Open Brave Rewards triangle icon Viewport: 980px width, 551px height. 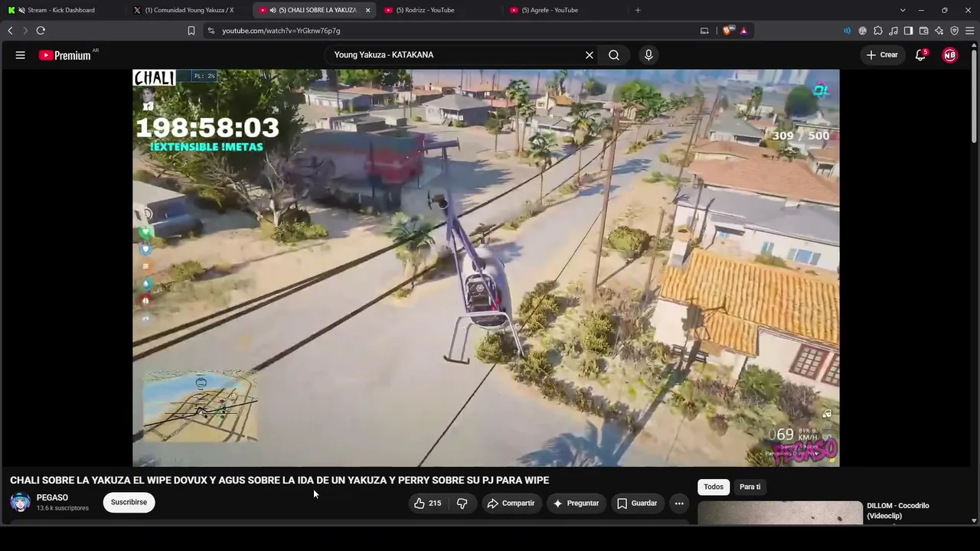click(x=743, y=31)
